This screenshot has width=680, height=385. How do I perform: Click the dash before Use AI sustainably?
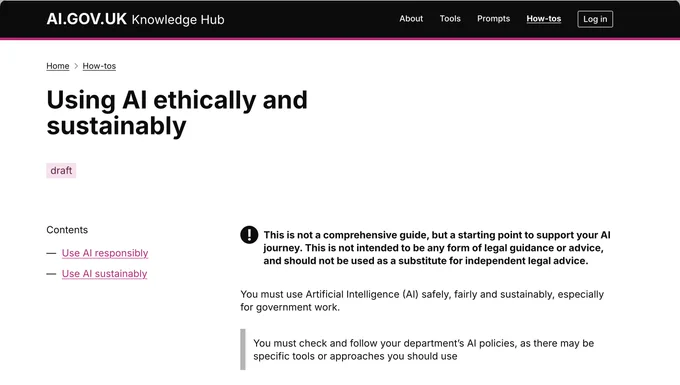pos(51,274)
